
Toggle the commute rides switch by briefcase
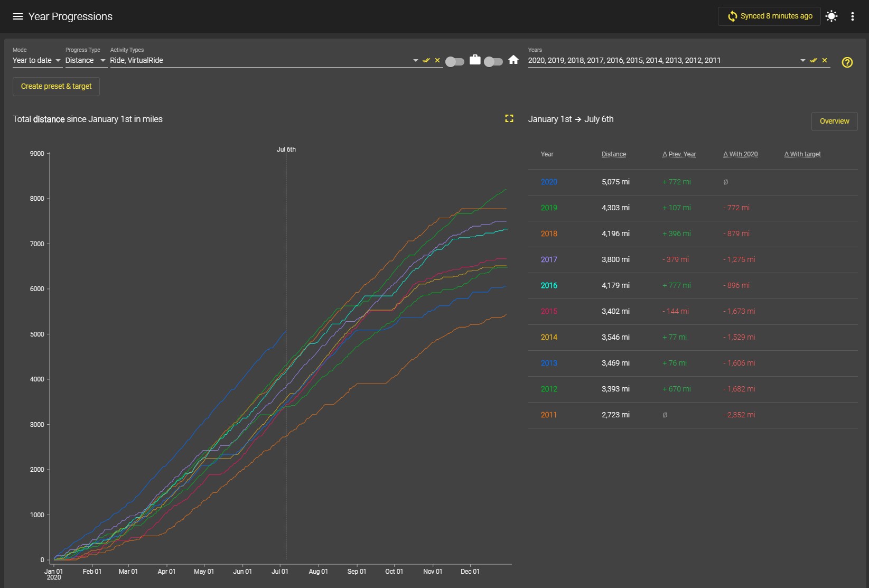point(455,62)
